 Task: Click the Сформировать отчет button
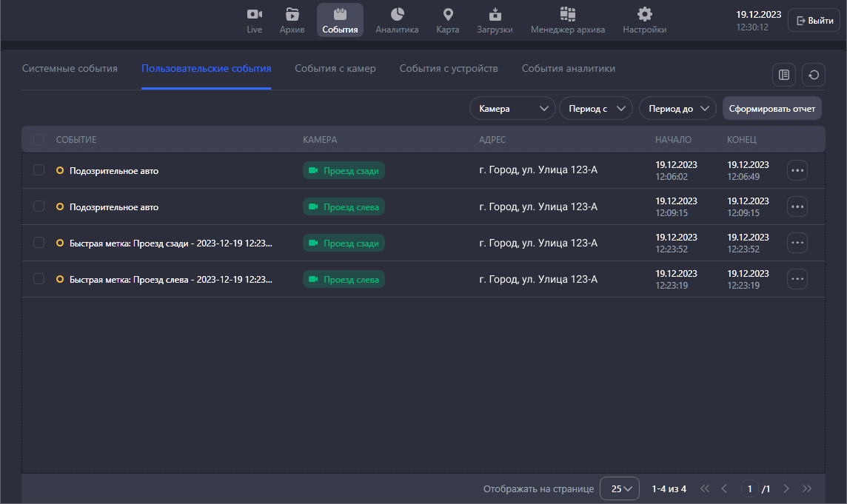pos(771,108)
